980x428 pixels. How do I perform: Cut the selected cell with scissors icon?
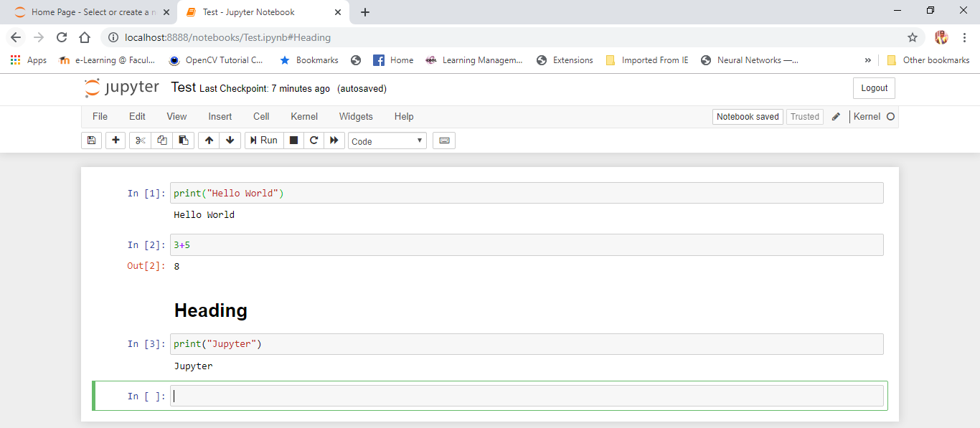point(140,140)
